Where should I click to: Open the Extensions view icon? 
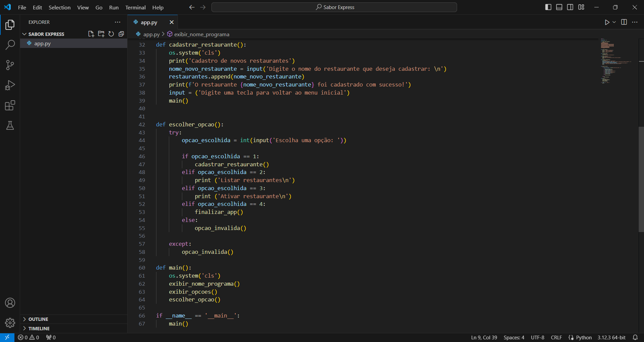coord(10,105)
